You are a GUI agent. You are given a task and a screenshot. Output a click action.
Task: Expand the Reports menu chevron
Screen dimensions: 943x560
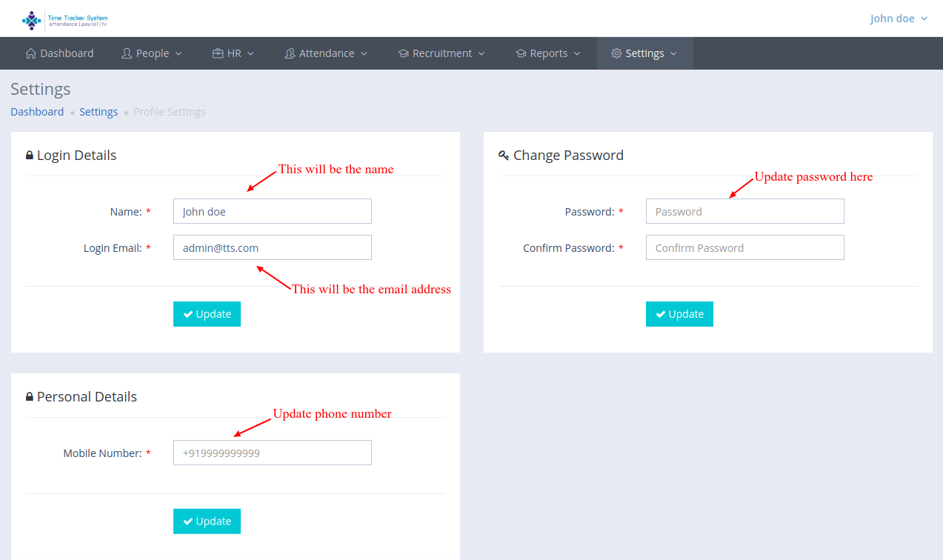click(577, 54)
